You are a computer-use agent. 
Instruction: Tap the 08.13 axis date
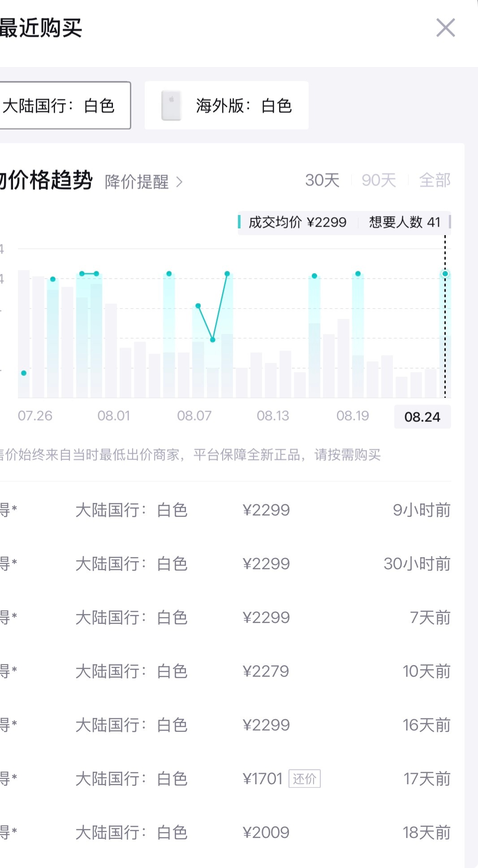click(273, 416)
